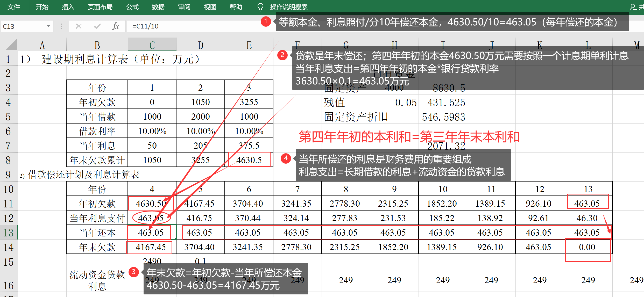Screen dimensions: 644x297
Task: Click the enter checkmark in formula bar
Action: coord(97,26)
